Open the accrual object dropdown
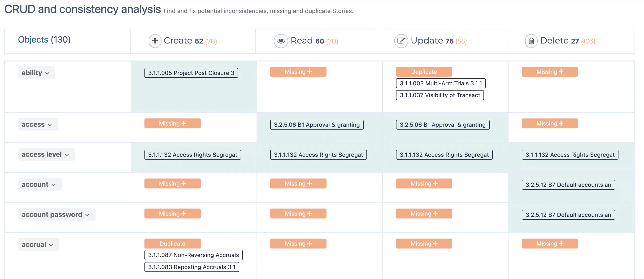The height and width of the screenshot is (279, 644). click(x=39, y=244)
